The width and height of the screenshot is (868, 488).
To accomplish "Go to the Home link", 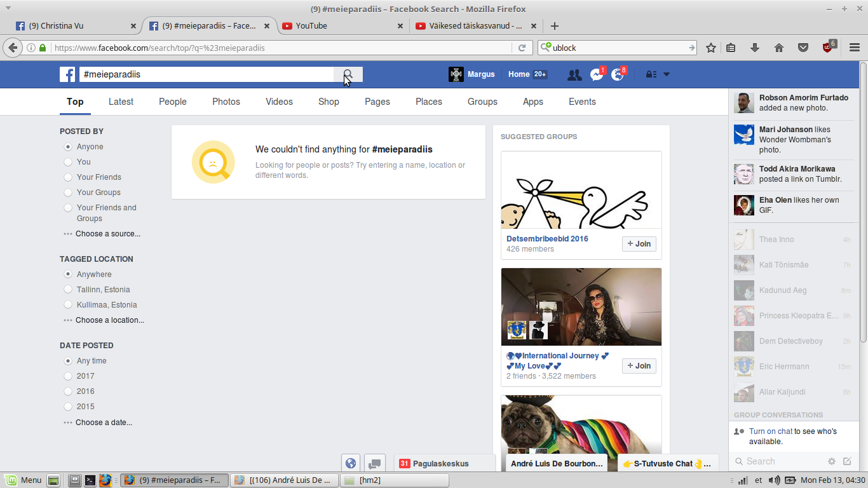I will [519, 74].
